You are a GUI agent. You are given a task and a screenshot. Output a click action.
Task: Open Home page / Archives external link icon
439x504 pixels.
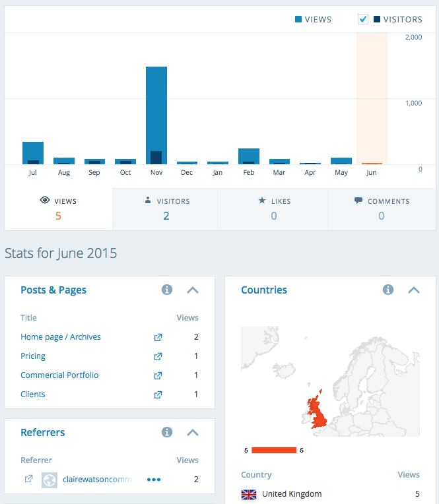pos(158,337)
